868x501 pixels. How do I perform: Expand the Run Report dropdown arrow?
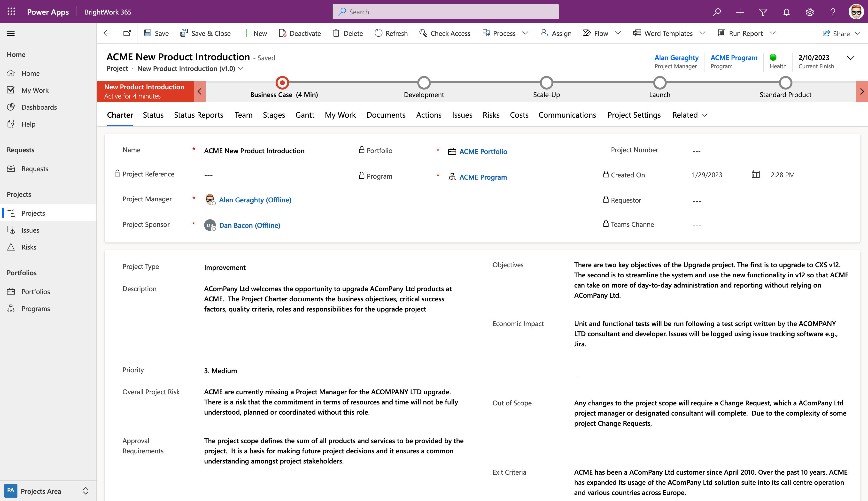click(772, 33)
